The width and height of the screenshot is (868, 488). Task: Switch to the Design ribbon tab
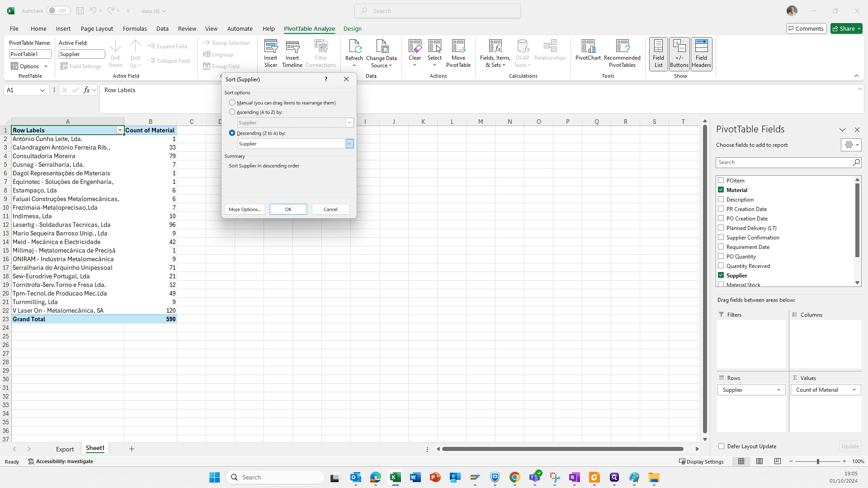[x=352, y=28]
